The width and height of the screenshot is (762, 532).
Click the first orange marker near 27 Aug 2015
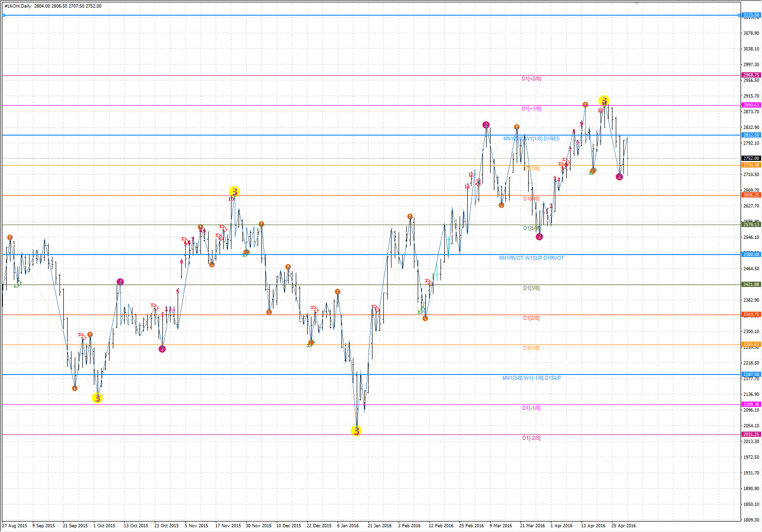[10, 237]
